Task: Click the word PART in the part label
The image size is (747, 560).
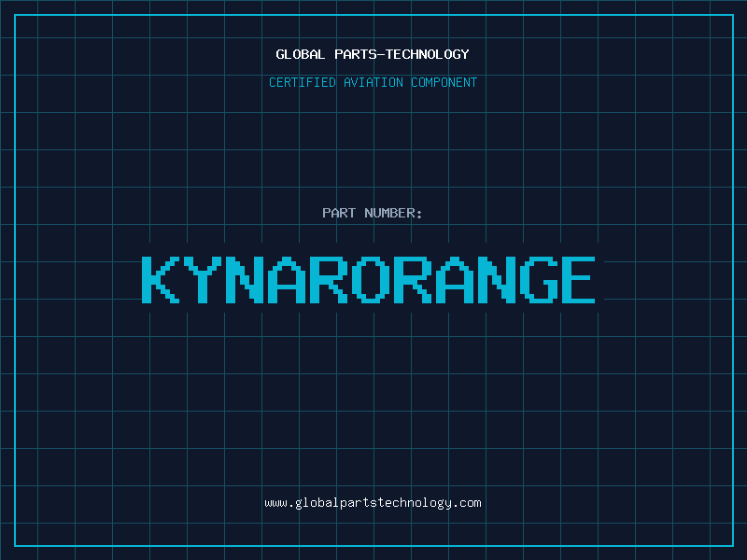Action: (x=339, y=213)
